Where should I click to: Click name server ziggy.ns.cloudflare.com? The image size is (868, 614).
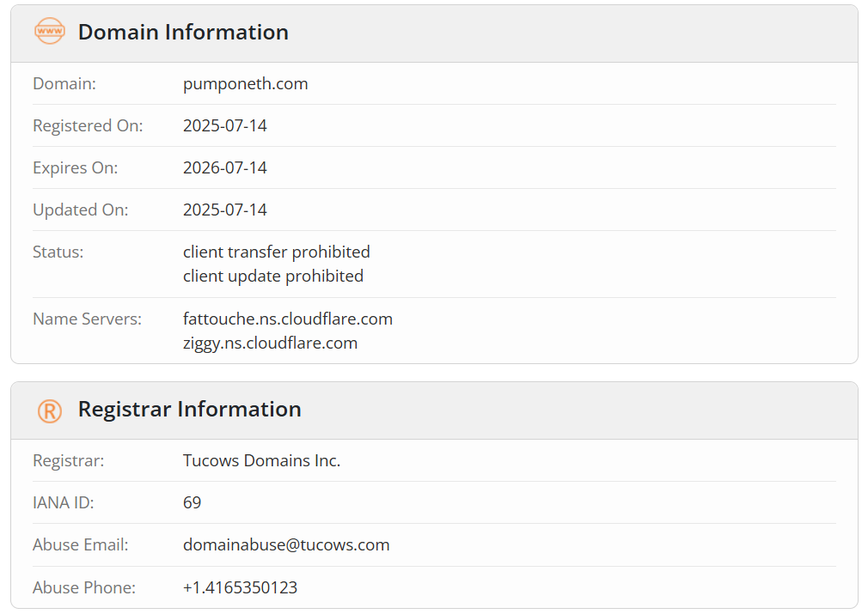pyautogui.click(x=270, y=343)
